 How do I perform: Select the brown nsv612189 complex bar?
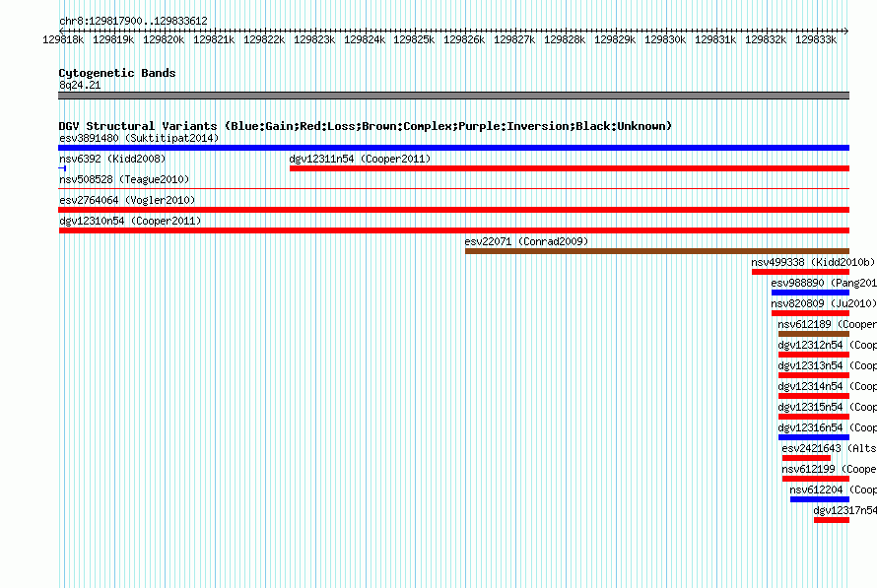tap(814, 334)
